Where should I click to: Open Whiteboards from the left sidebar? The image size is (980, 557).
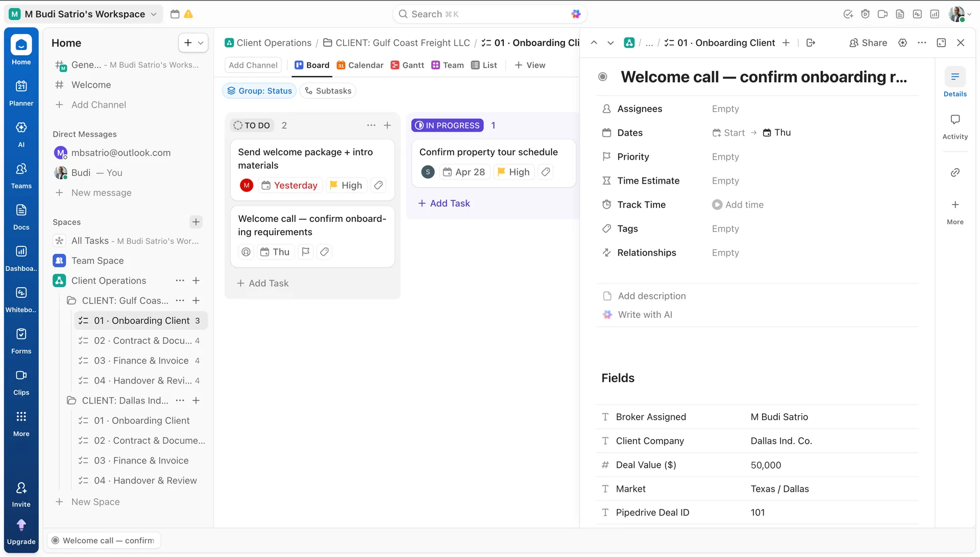[x=21, y=297]
